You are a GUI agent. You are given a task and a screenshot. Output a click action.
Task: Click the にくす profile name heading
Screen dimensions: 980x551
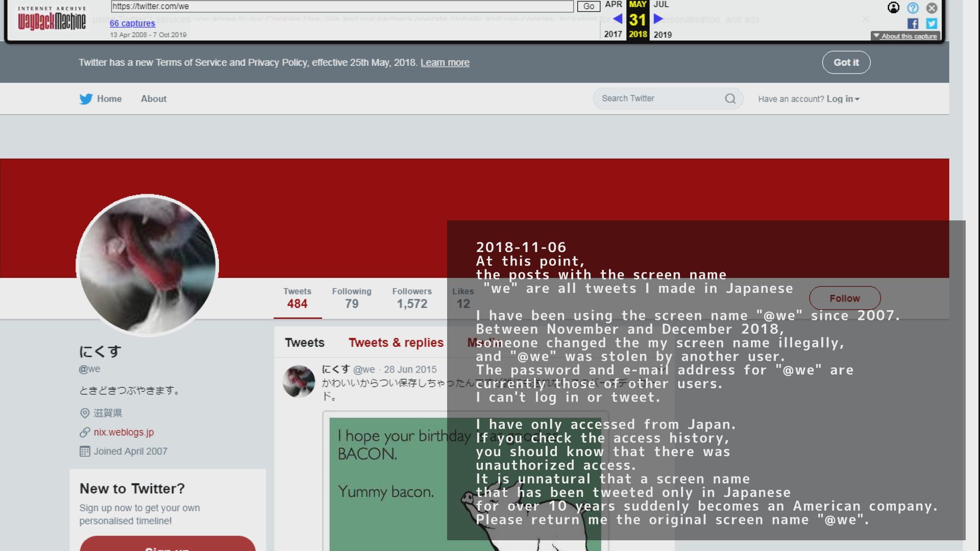[x=100, y=352]
